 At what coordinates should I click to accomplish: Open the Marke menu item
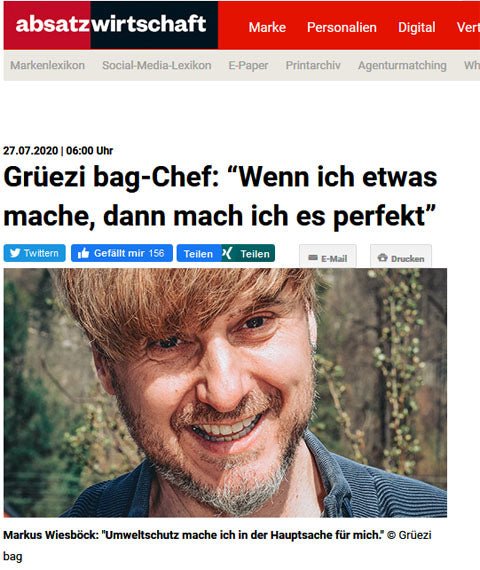pos(267,27)
